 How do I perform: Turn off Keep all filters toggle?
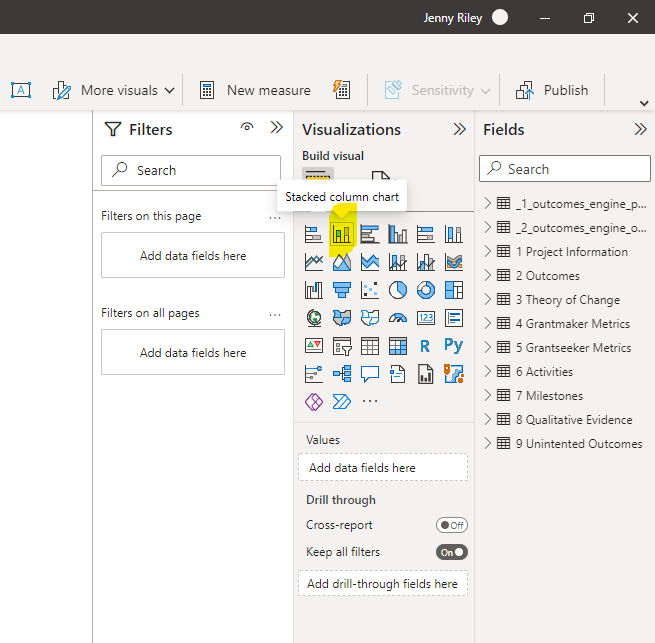click(x=452, y=552)
